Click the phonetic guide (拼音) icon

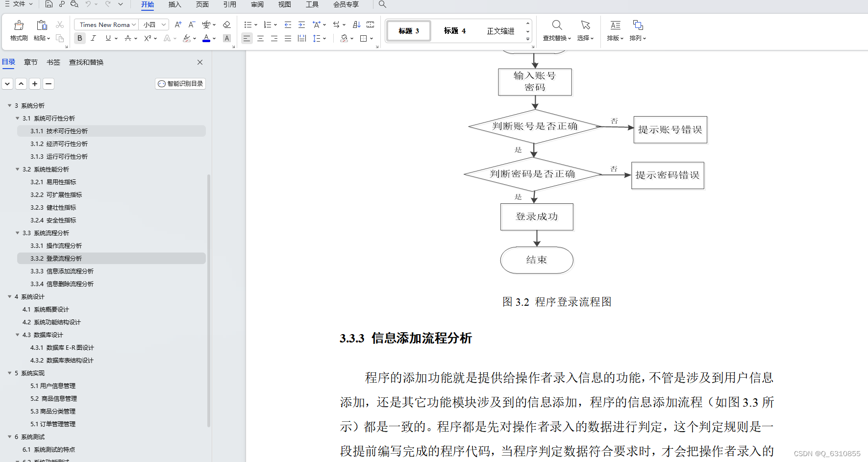206,24
